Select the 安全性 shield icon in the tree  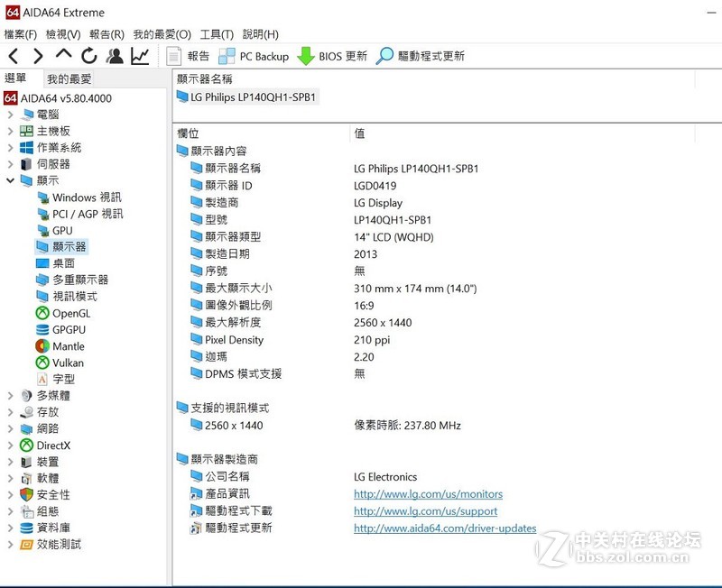point(27,494)
